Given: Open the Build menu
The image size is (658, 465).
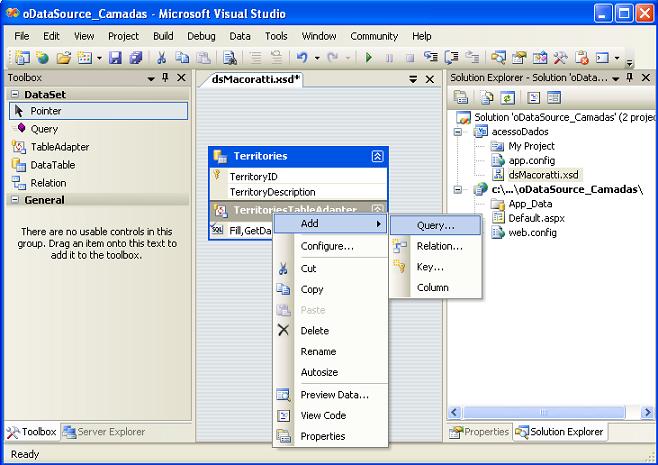Looking at the screenshot, I should (x=163, y=36).
